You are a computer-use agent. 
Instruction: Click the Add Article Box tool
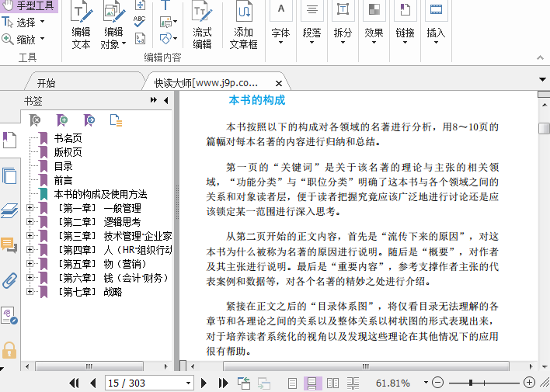[x=243, y=26]
